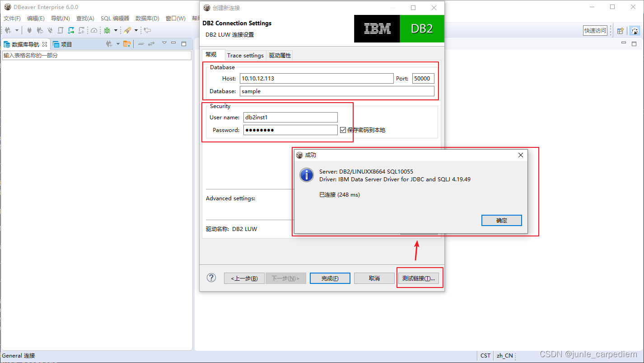Click the 完成(F) finish button

click(330, 278)
